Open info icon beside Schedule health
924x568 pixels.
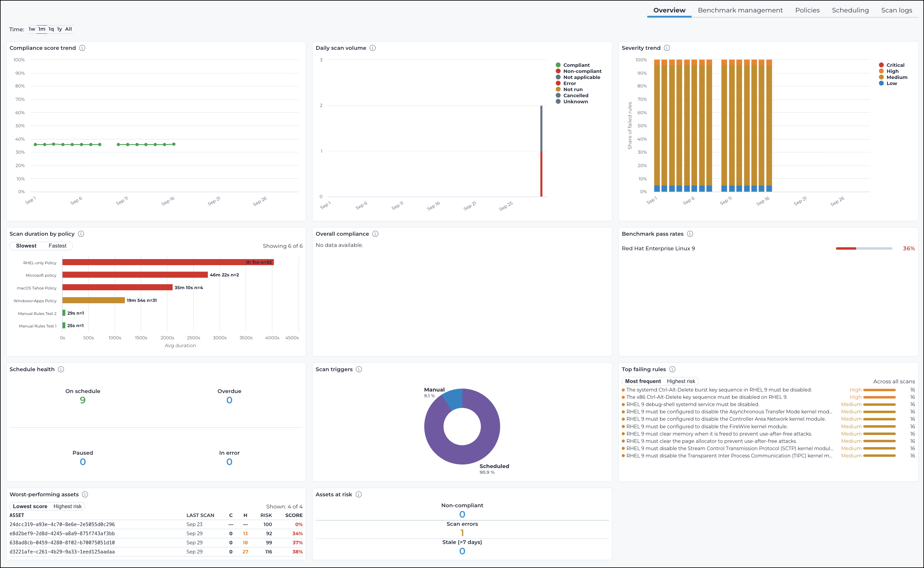point(61,369)
